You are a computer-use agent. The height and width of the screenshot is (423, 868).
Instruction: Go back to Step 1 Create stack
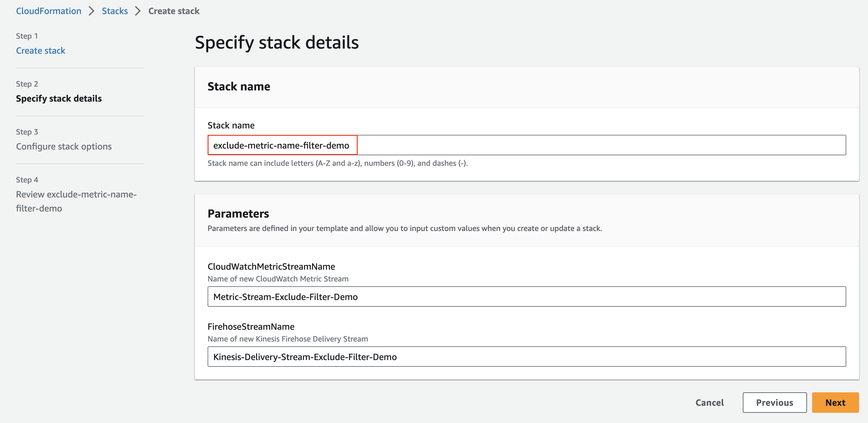click(41, 50)
